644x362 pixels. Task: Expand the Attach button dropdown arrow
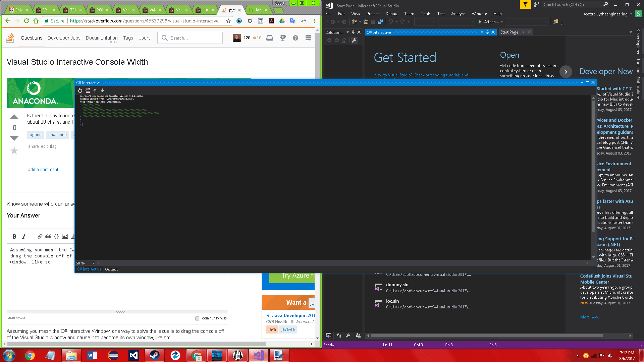(x=502, y=22)
